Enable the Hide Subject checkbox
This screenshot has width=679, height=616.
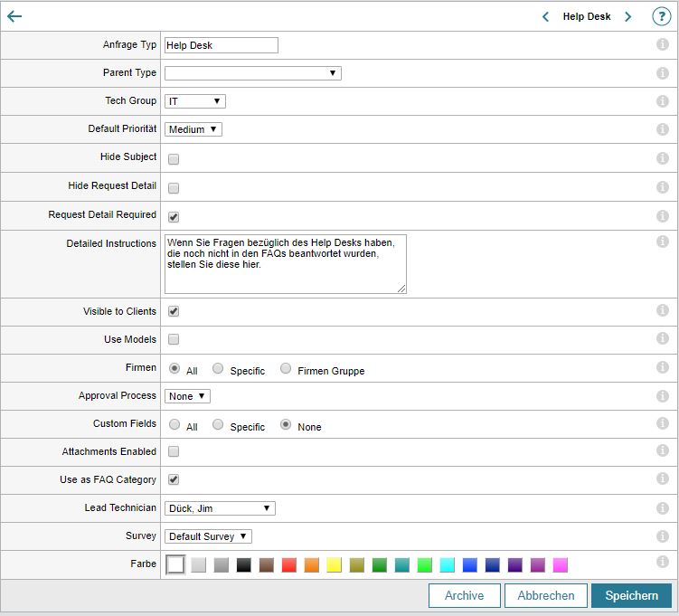coord(174,159)
